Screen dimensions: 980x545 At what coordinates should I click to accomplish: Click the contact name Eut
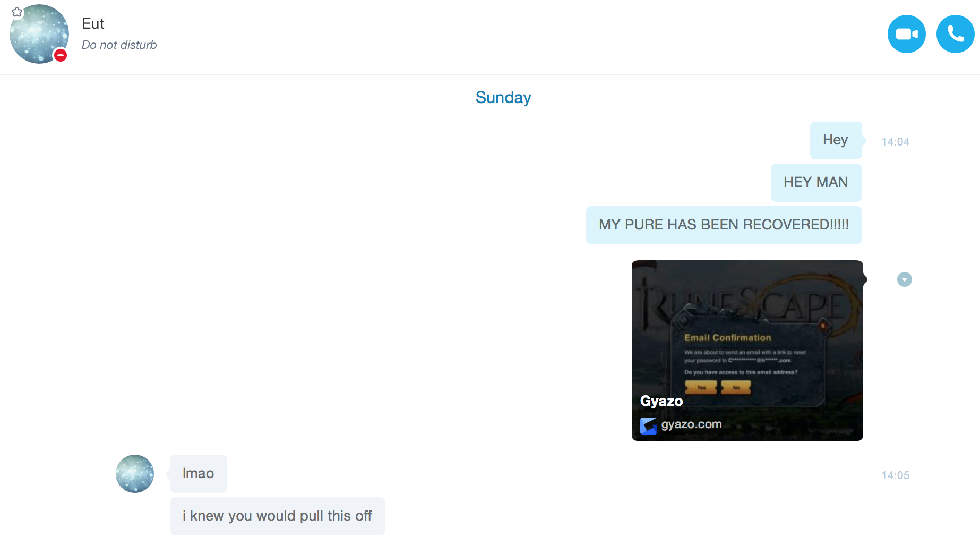pos(93,24)
